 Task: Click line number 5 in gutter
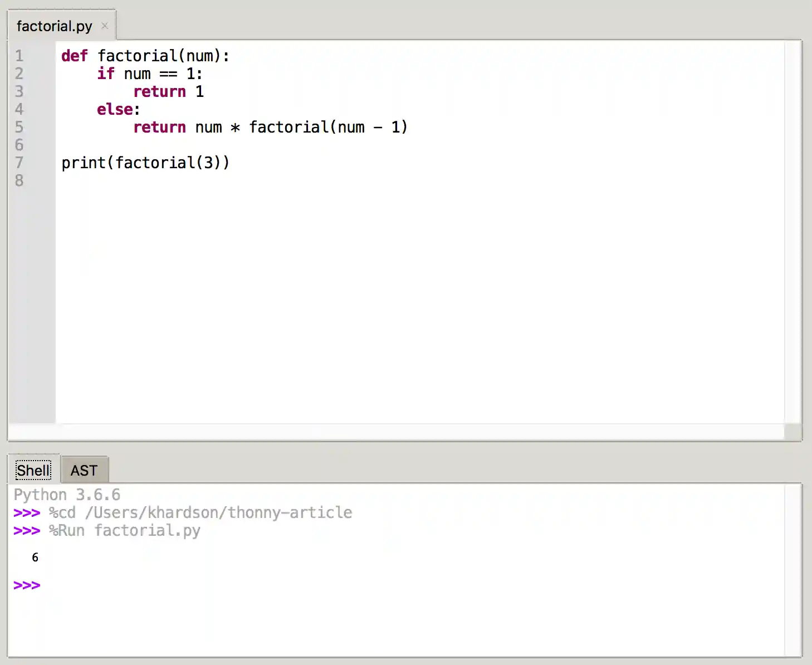coord(19,127)
